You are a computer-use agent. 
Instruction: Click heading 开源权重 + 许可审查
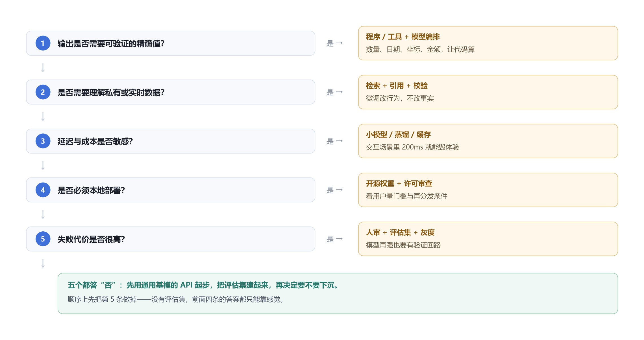coord(399,183)
